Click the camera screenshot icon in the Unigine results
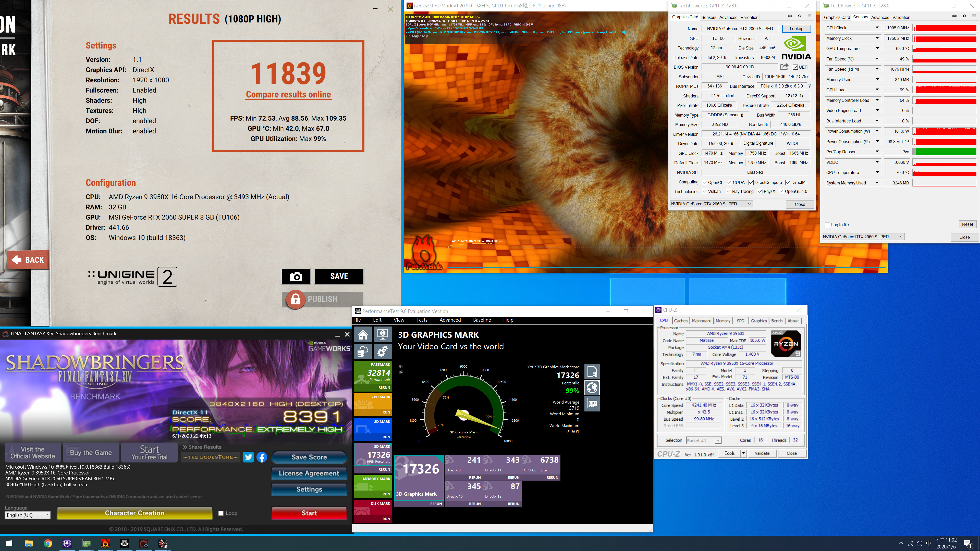The width and height of the screenshot is (980, 551). click(296, 276)
